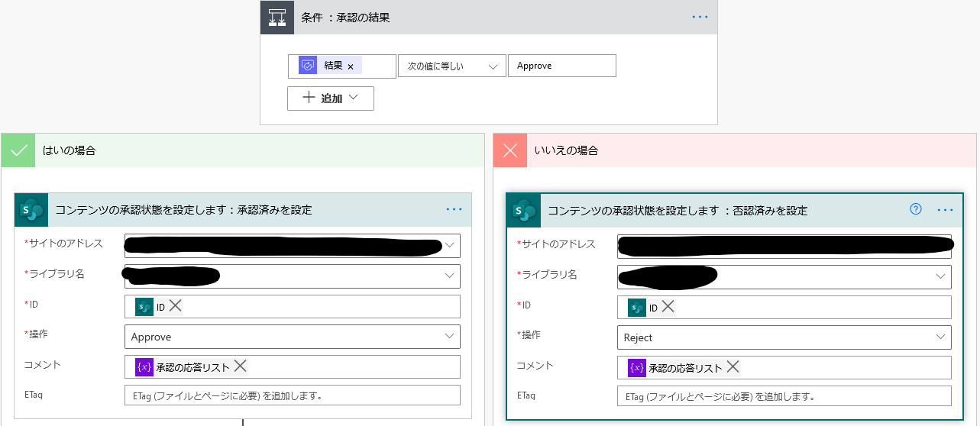Open ellipsis menu of 否認済みを設定 action
Image resolution: width=980 pixels, height=426 pixels.
(x=946, y=210)
